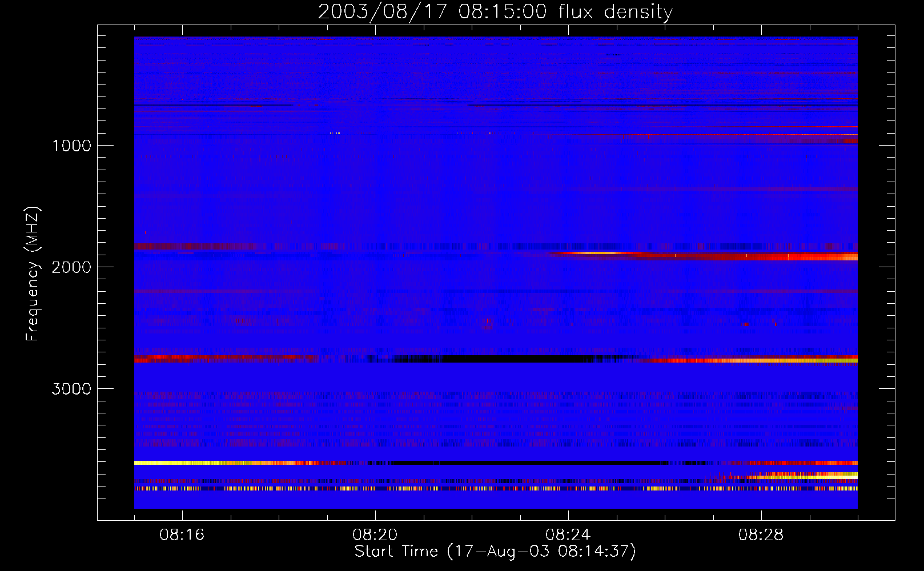
Task: Click the "3000" frequency tick label
Action: coord(71,389)
